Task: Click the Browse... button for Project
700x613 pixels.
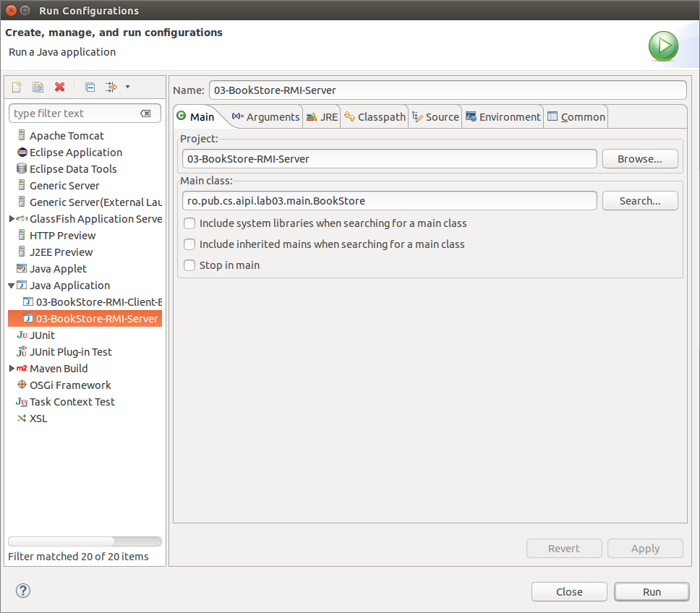Action: coord(640,159)
